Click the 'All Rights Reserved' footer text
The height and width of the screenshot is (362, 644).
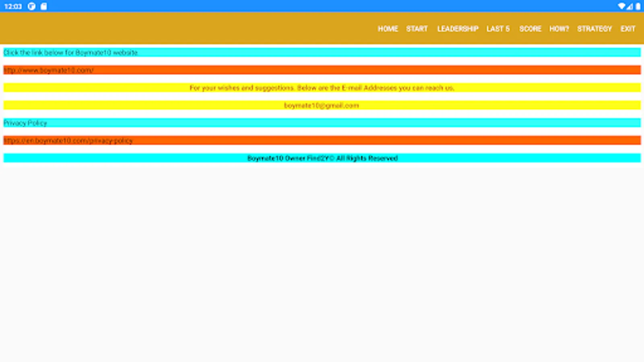click(367, 158)
